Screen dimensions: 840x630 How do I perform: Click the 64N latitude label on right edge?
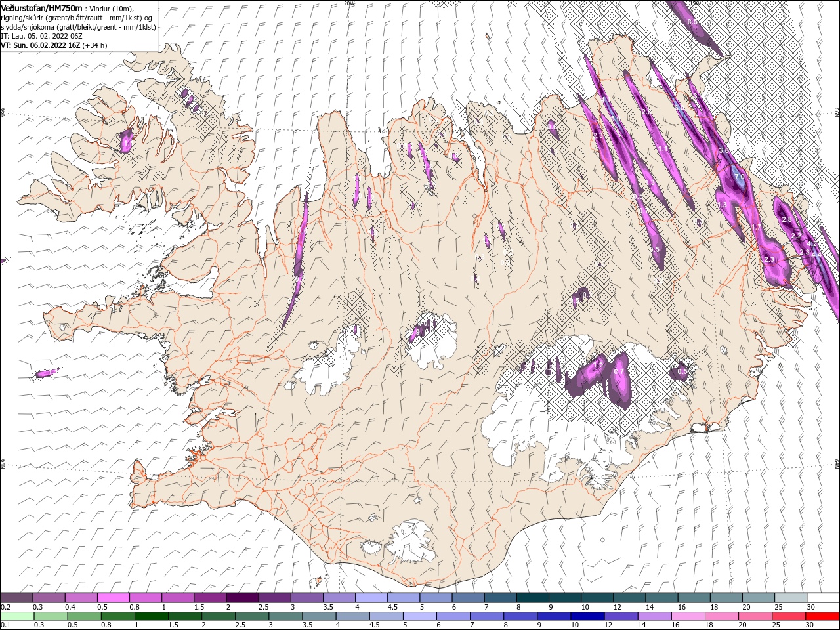pyautogui.click(x=837, y=464)
